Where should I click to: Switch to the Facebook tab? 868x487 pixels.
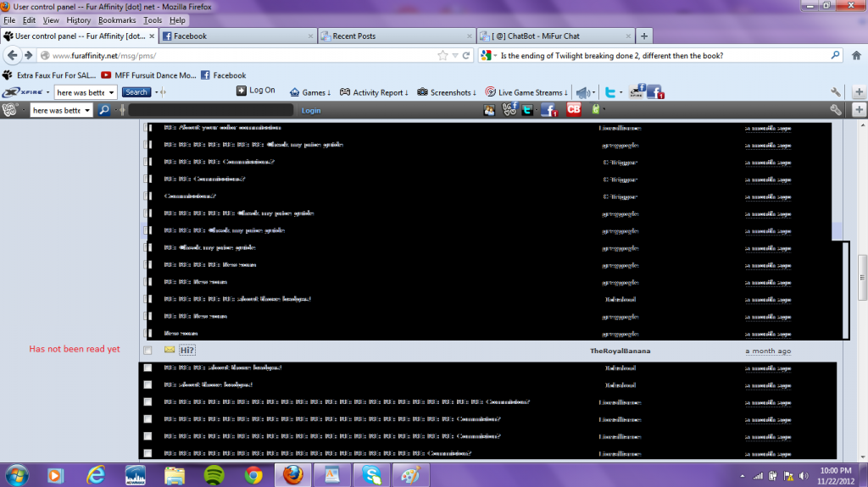point(237,36)
